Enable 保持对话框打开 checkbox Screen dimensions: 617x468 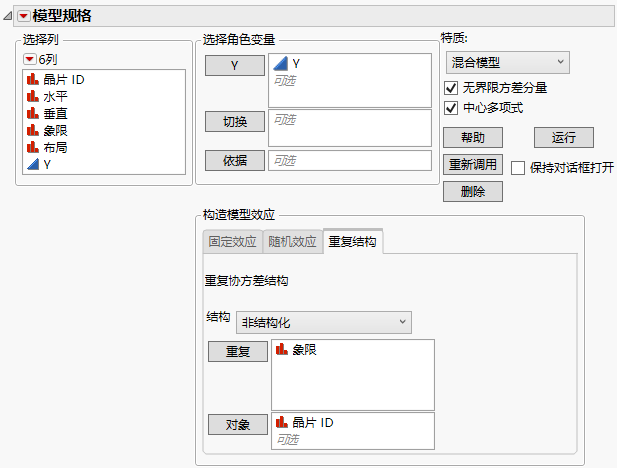click(518, 167)
